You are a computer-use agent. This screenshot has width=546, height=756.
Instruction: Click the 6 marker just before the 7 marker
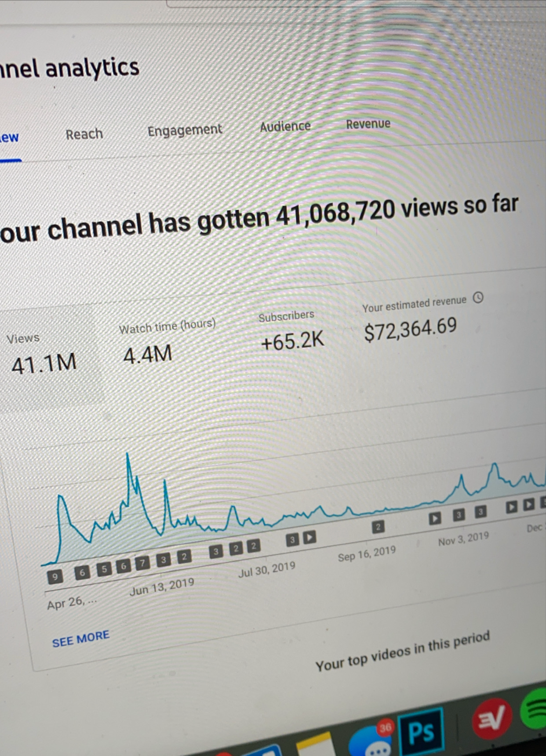[x=123, y=566]
